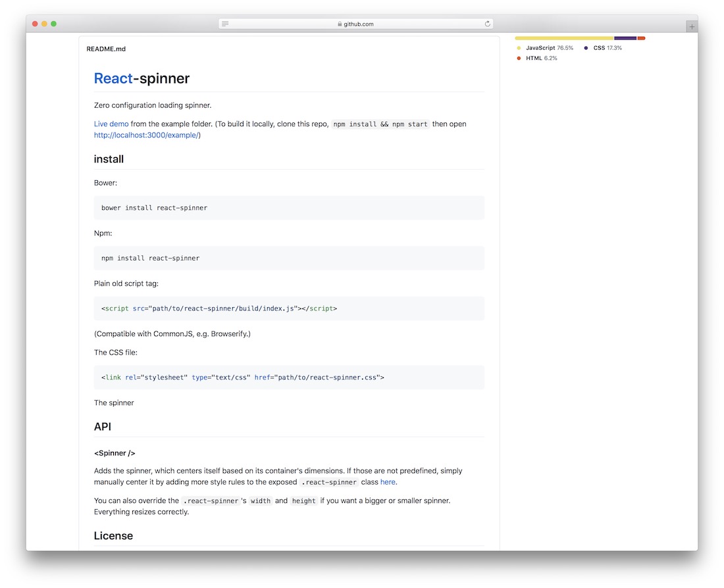The width and height of the screenshot is (724, 588).
Task: Click the README.md file header
Action: point(106,49)
